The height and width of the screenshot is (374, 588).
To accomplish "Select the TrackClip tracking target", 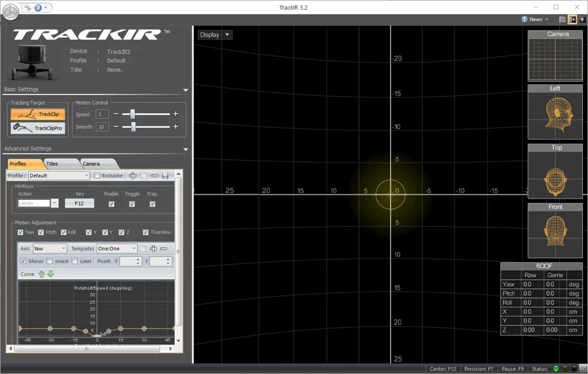I will (38, 114).
